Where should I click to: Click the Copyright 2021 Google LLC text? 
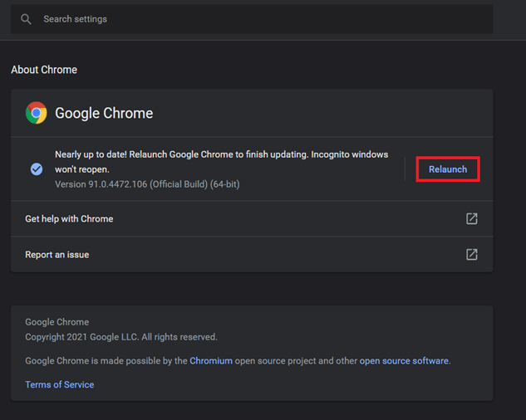click(x=121, y=337)
